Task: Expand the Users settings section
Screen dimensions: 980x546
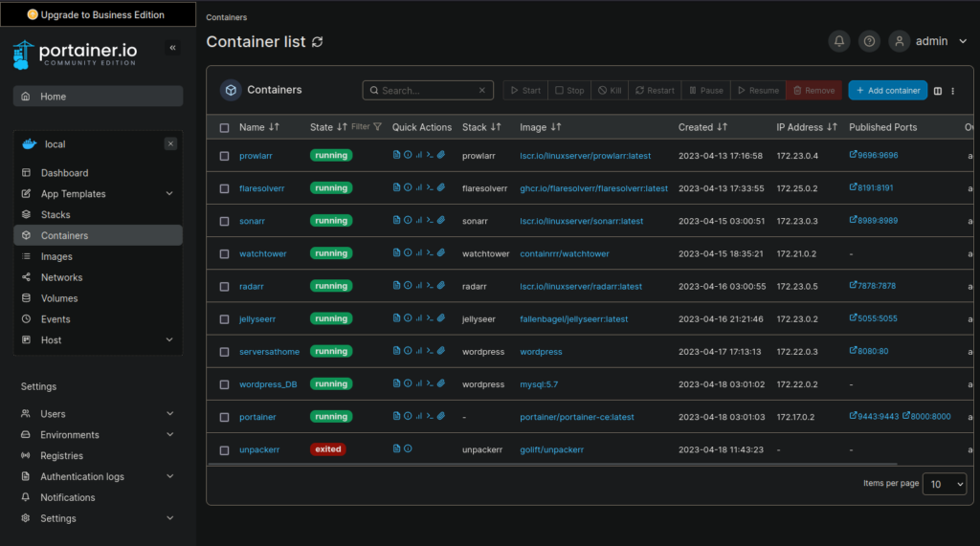Action: point(170,413)
